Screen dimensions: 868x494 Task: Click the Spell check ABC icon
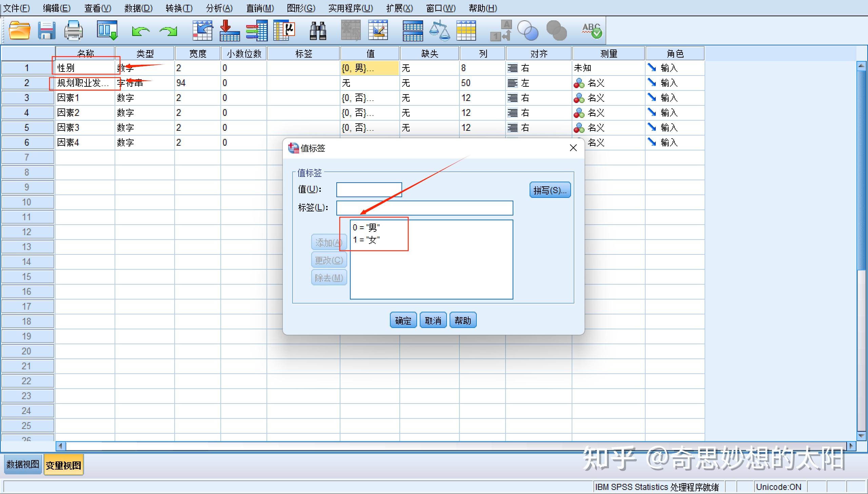[x=592, y=30]
